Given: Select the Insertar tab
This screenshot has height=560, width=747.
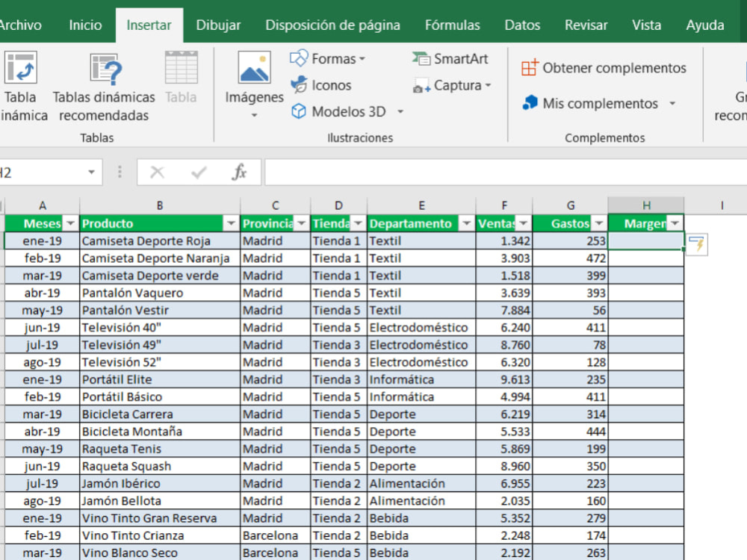Looking at the screenshot, I should [x=149, y=25].
